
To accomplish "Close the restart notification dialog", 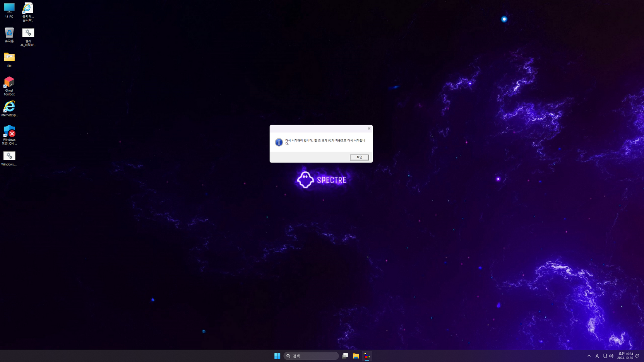I will [369, 128].
